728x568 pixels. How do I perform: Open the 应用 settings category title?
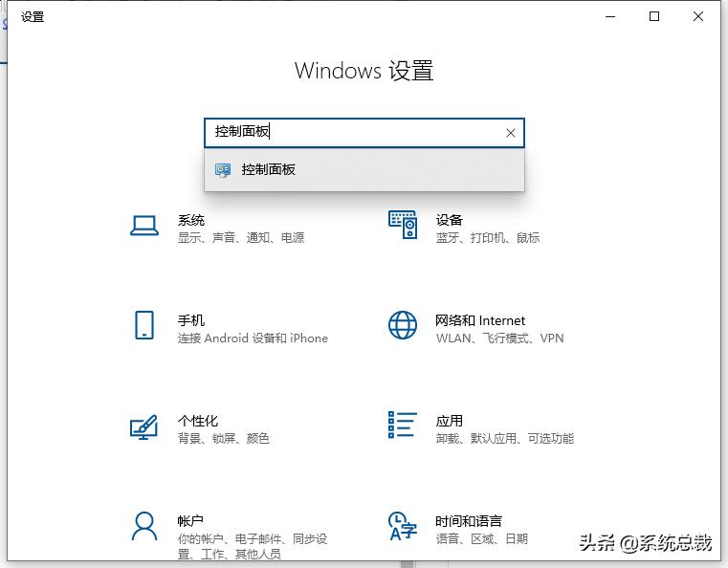pos(449,421)
